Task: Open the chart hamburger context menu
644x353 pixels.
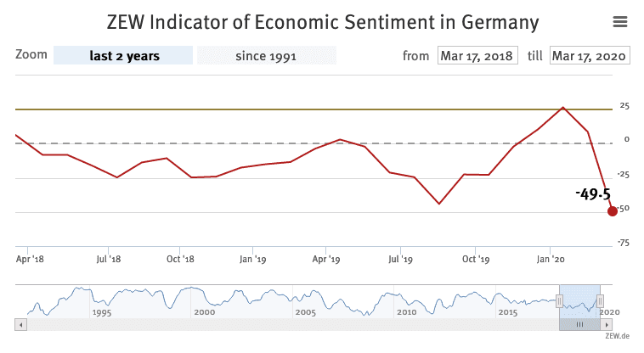Action: click(620, 21)
